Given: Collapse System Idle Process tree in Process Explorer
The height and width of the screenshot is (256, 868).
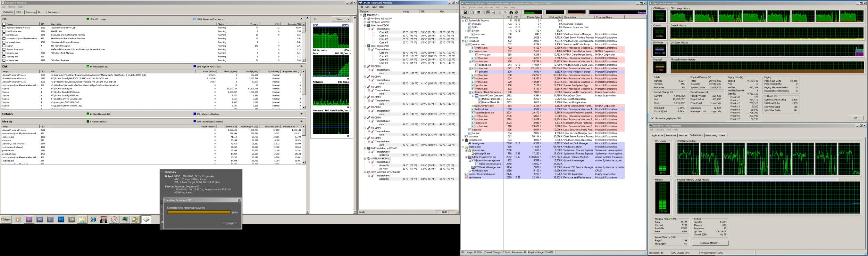Looking at the screenshot, I should click(x=463, y=21).
